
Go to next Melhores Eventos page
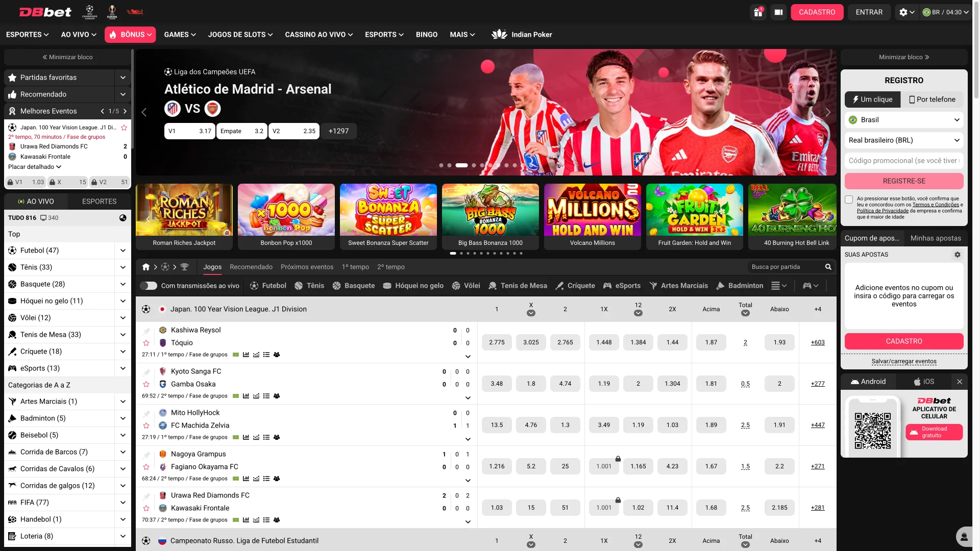[125, 111]
